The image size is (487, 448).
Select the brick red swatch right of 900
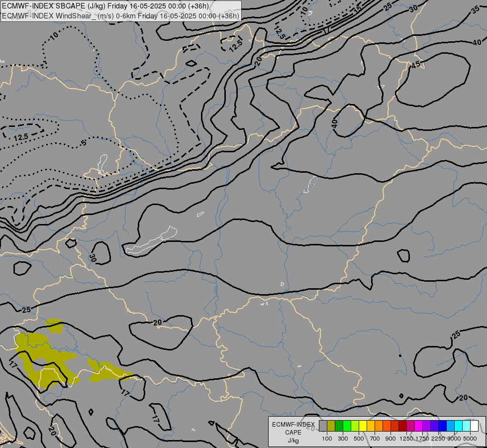(395, 426)
